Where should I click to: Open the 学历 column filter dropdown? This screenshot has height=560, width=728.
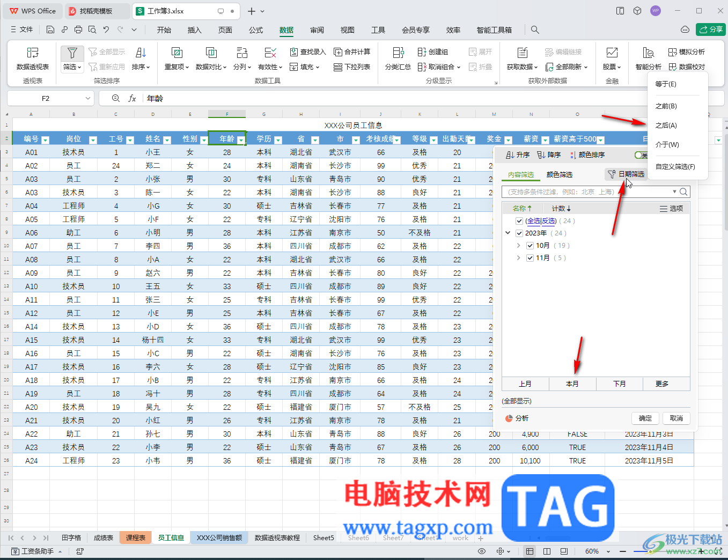[x=278, y=140]
